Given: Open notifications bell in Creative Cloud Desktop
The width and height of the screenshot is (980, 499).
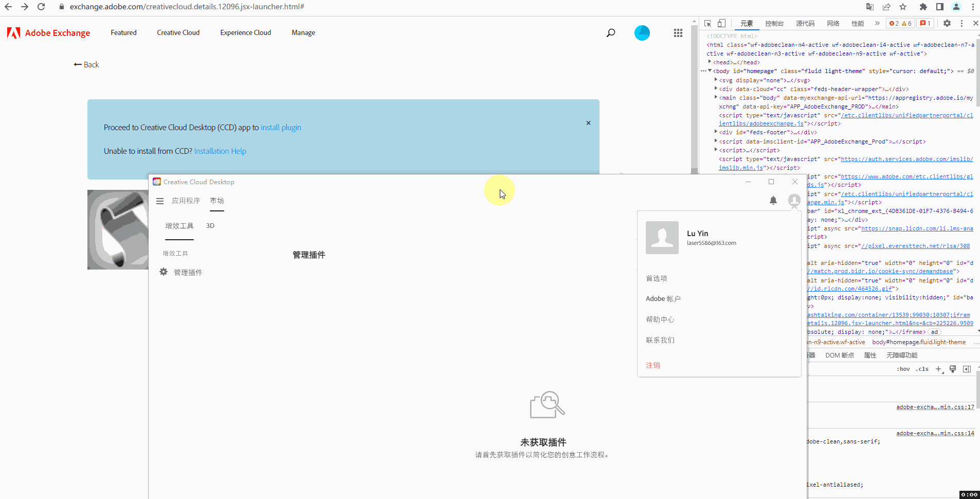Looking at the screenshot, I should click(x=773, y=201).
